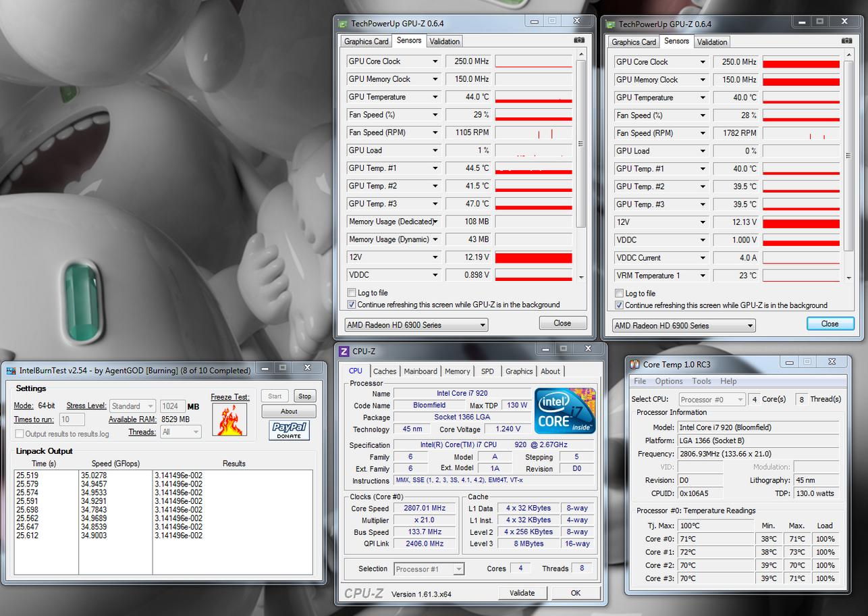Click the IntelBurnTest title bar icon
This screenshot has height=616, width=868.
11,370
